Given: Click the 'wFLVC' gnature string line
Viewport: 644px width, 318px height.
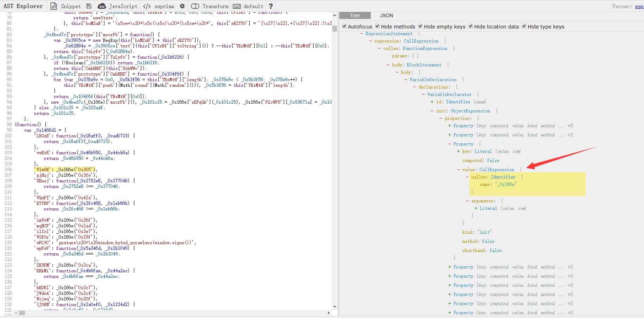Looking at the screenshot, I should coord(115,242).
